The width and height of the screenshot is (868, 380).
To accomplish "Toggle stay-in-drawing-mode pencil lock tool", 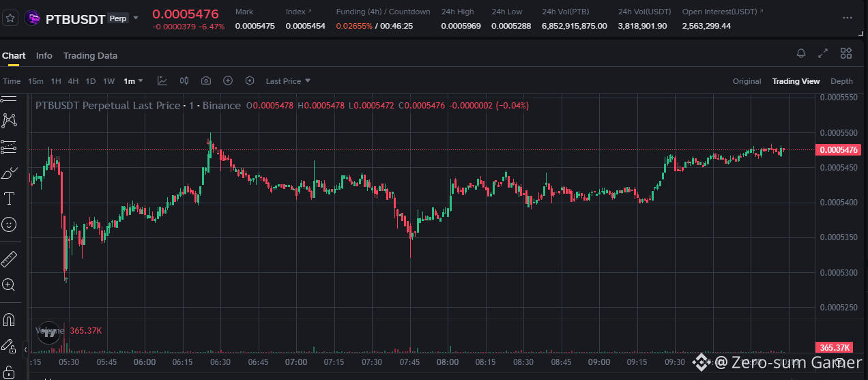I will 9,346.
